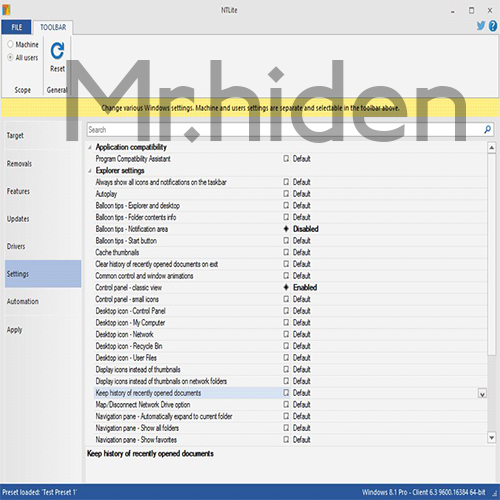
Task: Click the state icon for Cache thumbnails
Action: coord(286,252)
